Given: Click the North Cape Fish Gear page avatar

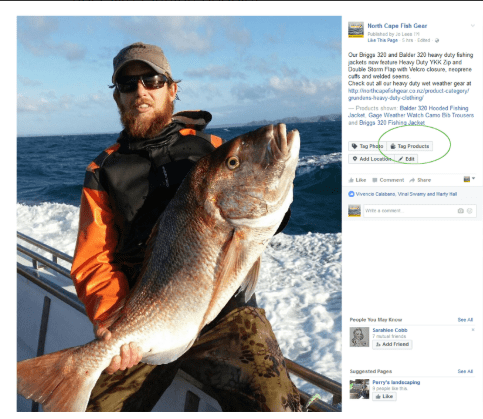Looking at the screenshot, I should (356, 30).
